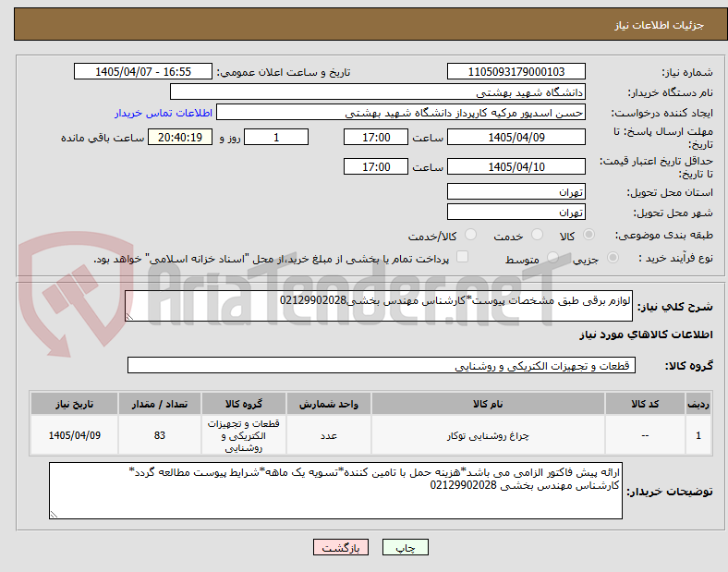Toggle the Islamic treasury payment checkbox

tap(463, 257)
